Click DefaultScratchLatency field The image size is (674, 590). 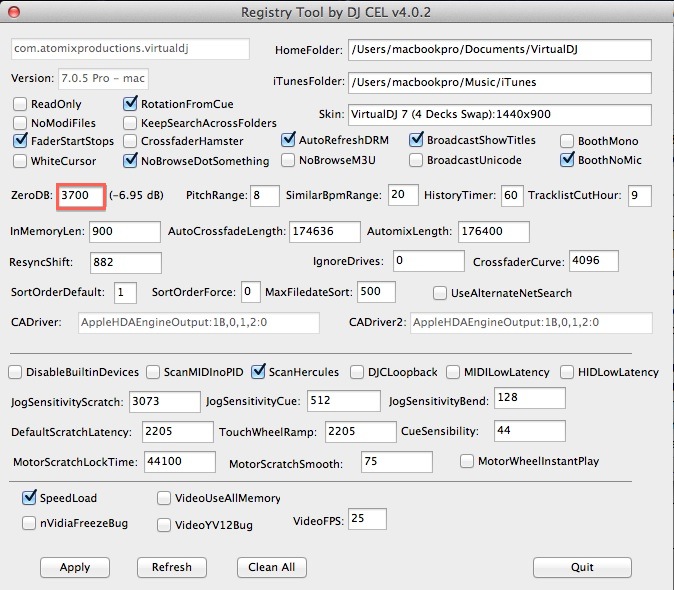tap(178, 432)
